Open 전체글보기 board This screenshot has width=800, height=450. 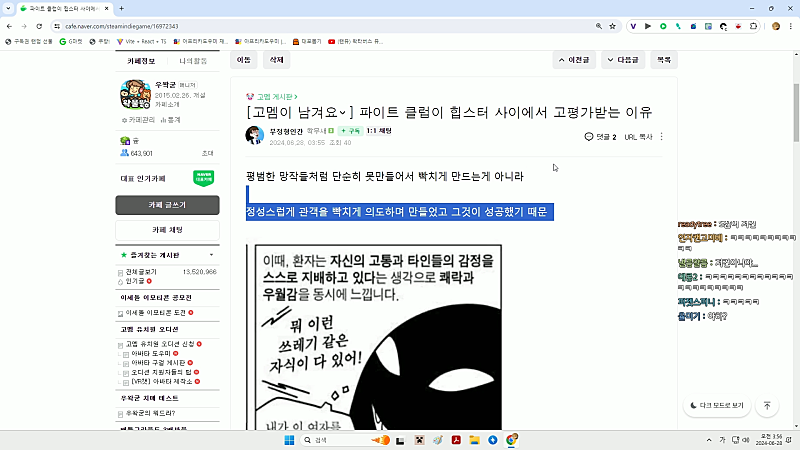click(x=141, y=272)
